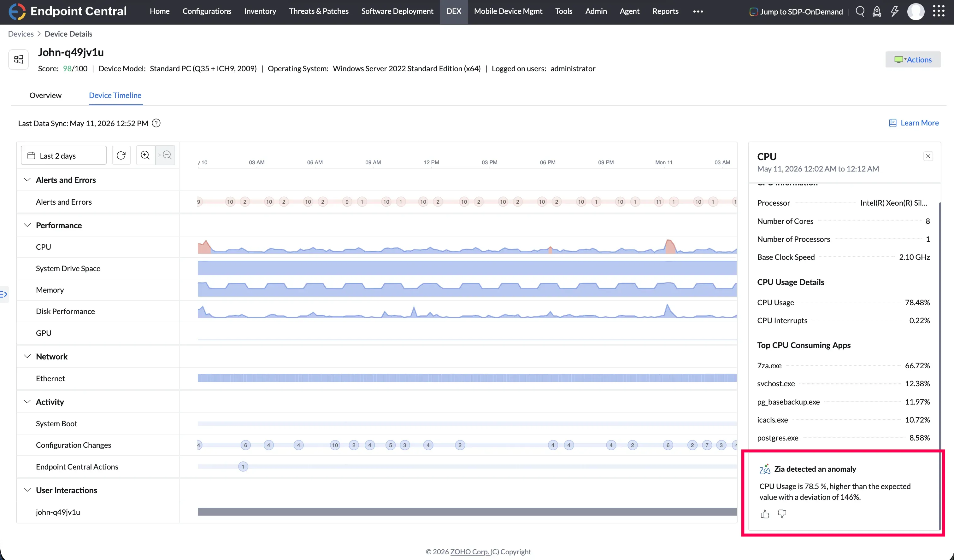Open the Agent menu
This screenshot has height=560, width=954.
tap(630, 11)
